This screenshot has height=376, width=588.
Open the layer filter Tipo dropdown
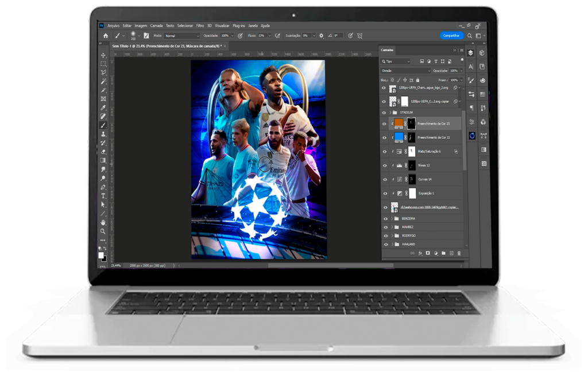point(396,61)
